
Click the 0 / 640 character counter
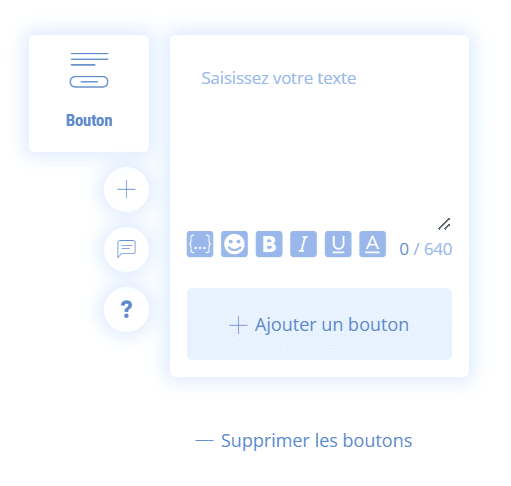coord(426,249)
